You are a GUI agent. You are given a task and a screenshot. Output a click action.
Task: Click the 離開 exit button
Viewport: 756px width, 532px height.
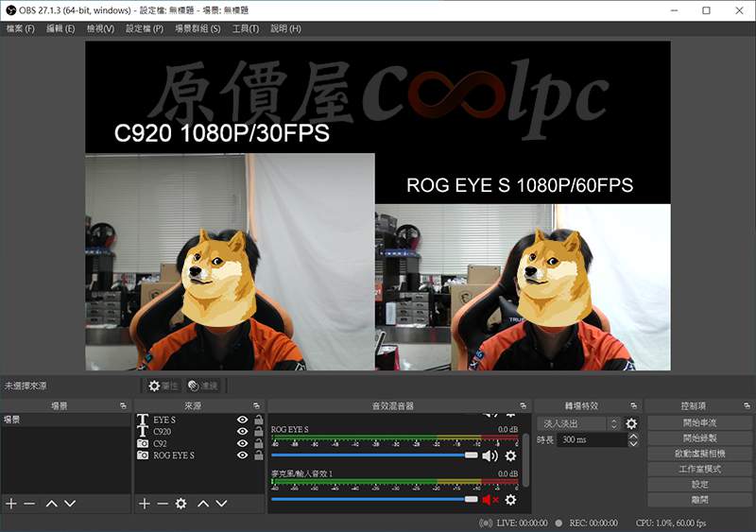tap(699, 500)
